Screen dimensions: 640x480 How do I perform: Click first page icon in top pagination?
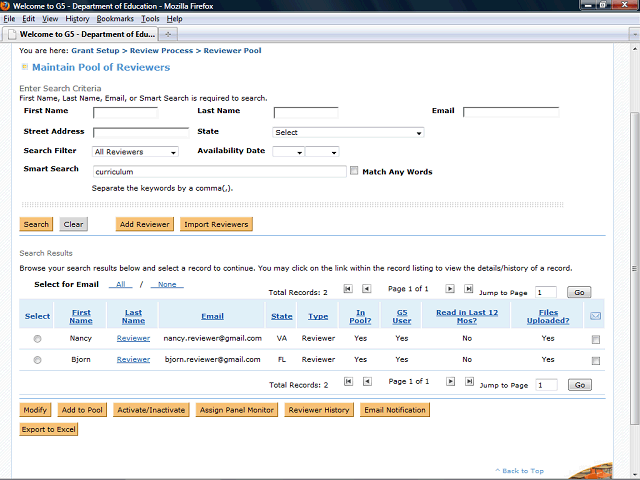click(348, 288)
